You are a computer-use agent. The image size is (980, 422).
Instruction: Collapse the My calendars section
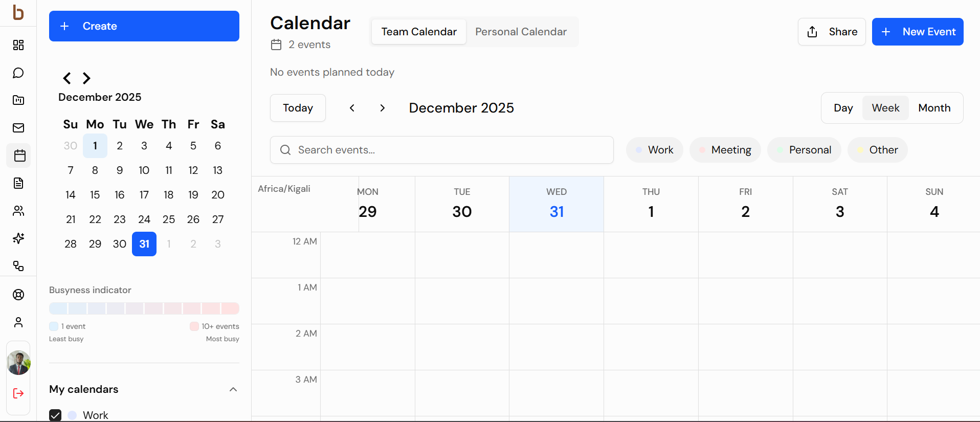pyautogui.click(x=233, y=389)
